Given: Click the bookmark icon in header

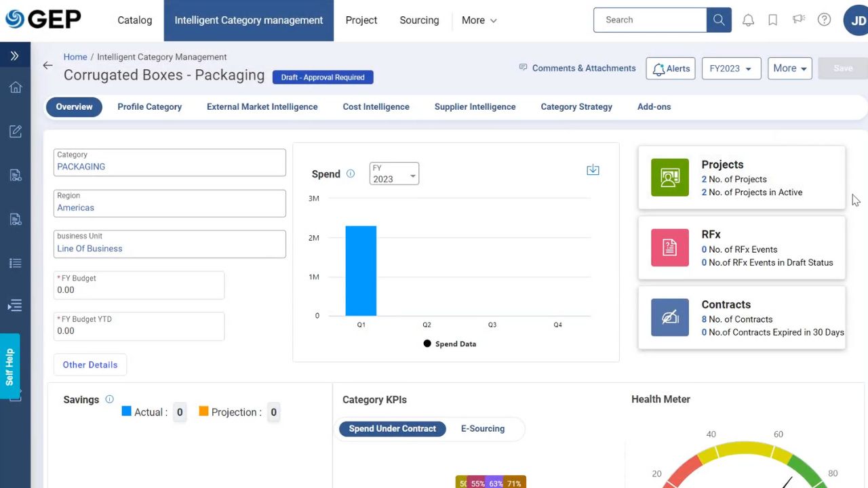Looking at the screenshot, I should pyautogui.click(x=772, y=20).
